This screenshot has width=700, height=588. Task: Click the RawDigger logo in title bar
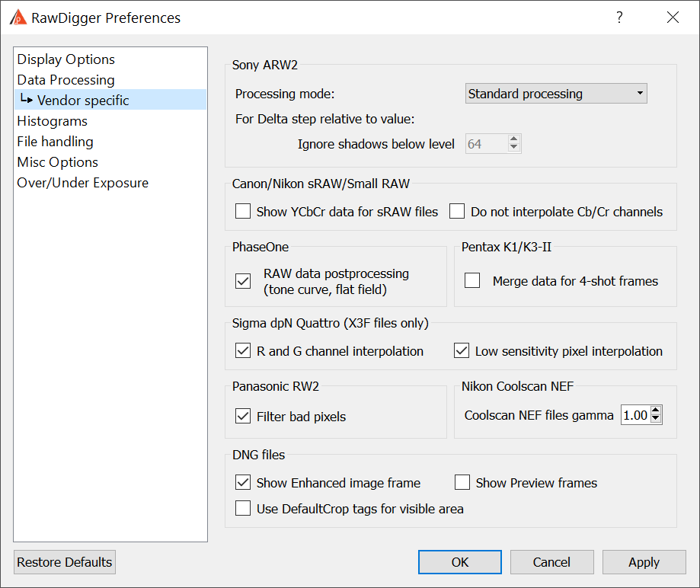click(18, 18)
